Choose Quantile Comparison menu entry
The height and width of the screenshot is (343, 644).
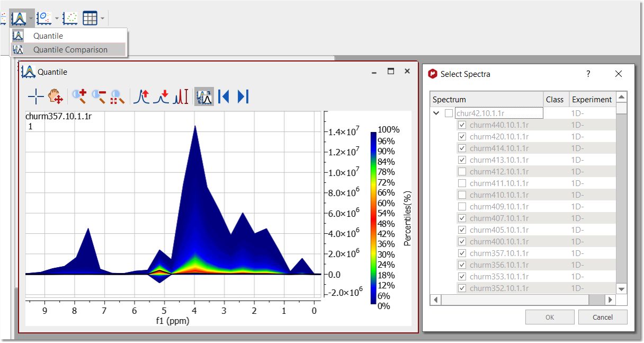pyautogui.click(x=69, y=50)
